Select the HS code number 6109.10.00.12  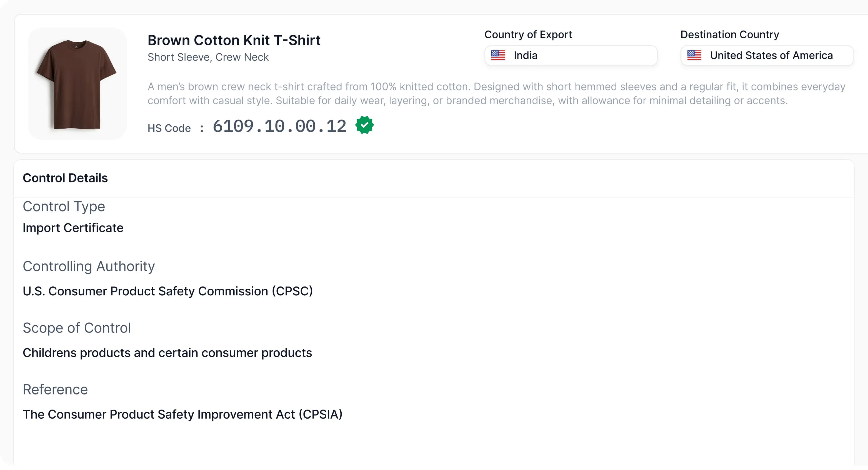coord(279,127)
